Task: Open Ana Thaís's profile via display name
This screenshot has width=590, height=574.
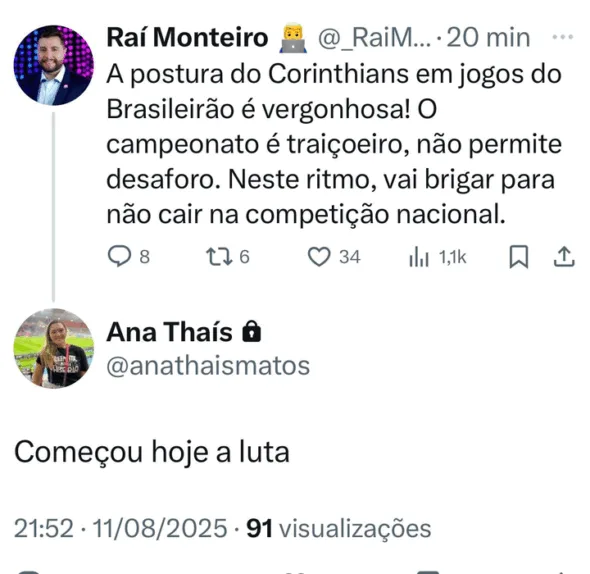Action: click(x=169, y=332)
